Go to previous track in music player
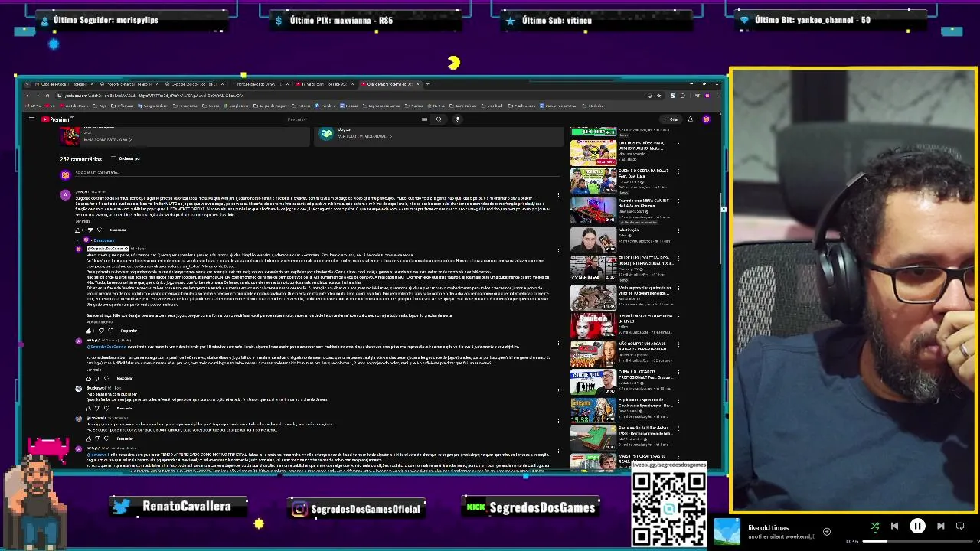 894,526
